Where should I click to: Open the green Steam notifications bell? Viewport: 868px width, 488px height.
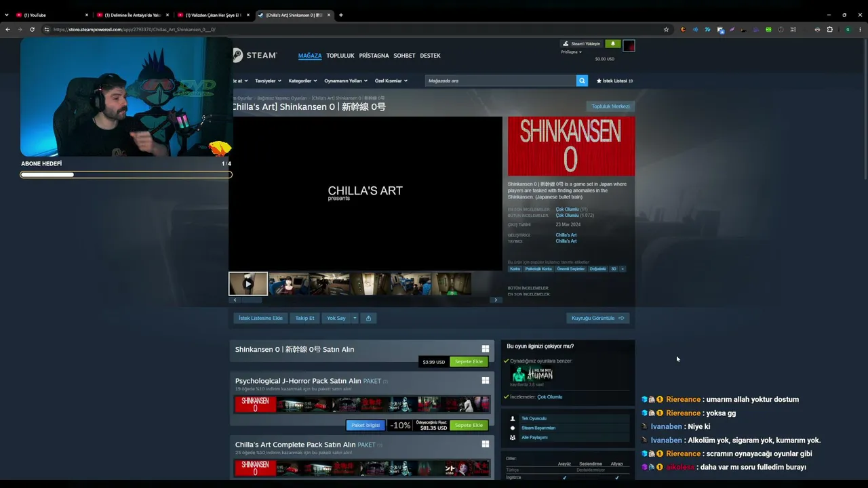click(x=612, y=43)
